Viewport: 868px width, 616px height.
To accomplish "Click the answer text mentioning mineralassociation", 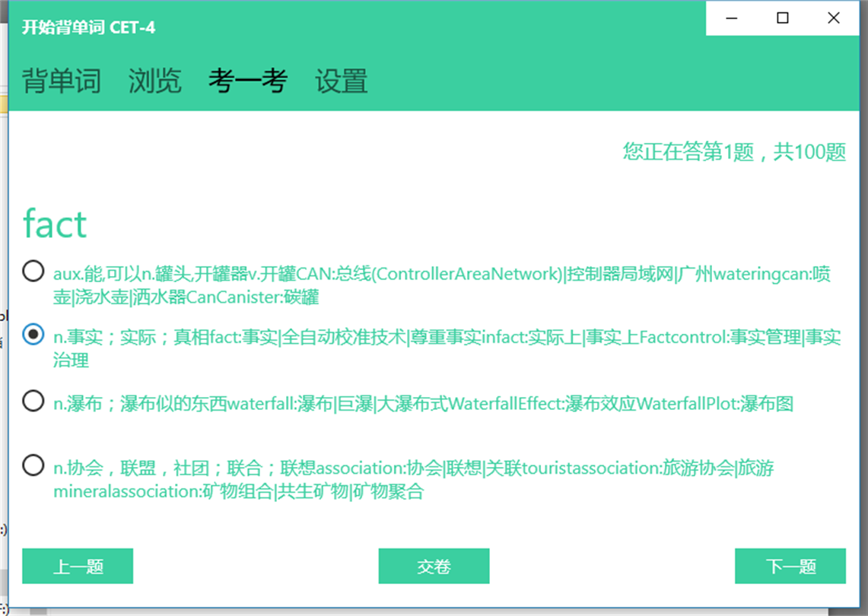I will click(414, 479).
